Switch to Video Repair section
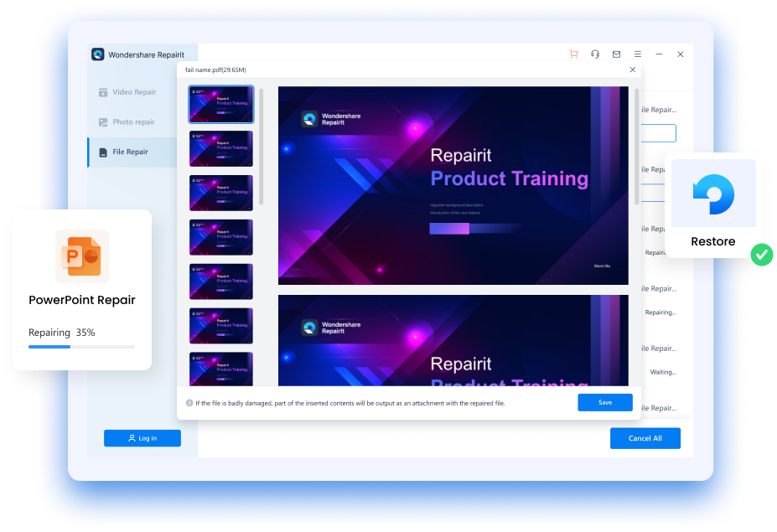777x532 pixels. click(132, 92)
